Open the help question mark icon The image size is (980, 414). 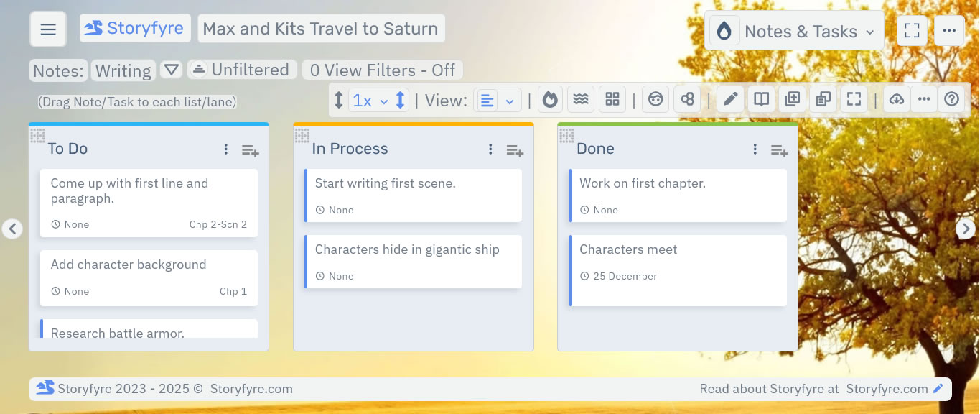point(951,99)
